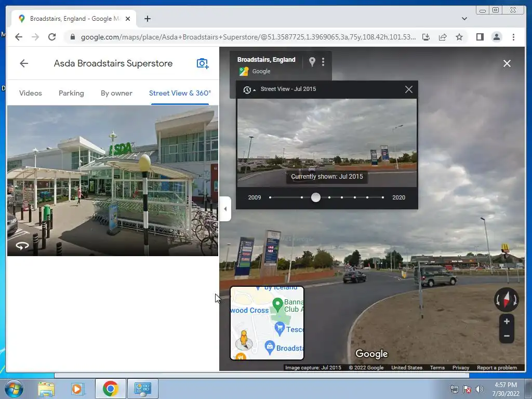
Task: Open Chrome side panel icon
Action: 480,37
